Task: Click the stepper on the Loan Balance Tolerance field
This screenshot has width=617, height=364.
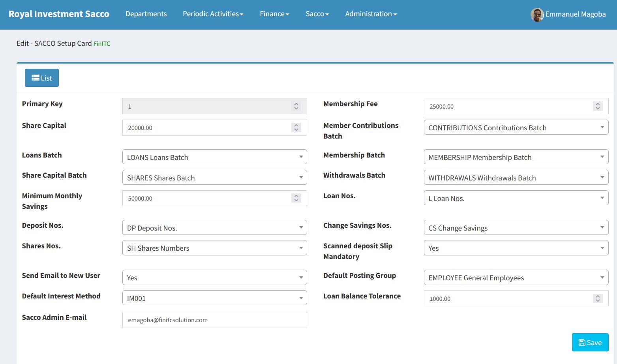Action: click(598, 298)
